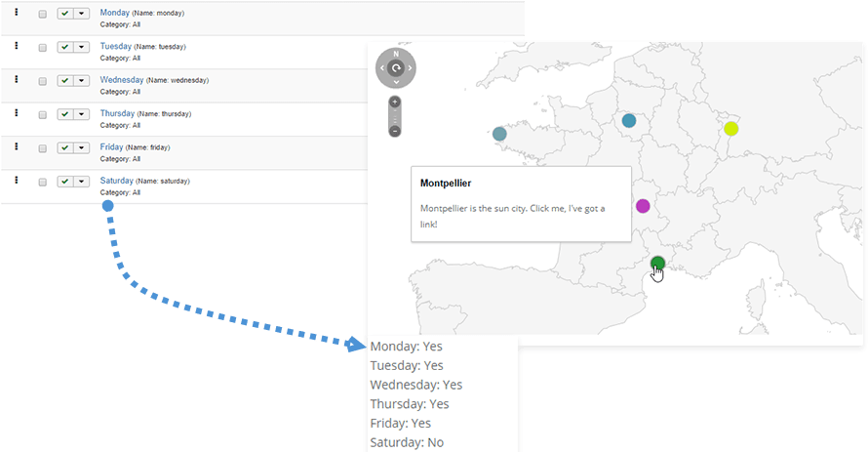Toggle published status for Tuesday
The width and height of the screenshot is (868, 452).
(64, 47)
